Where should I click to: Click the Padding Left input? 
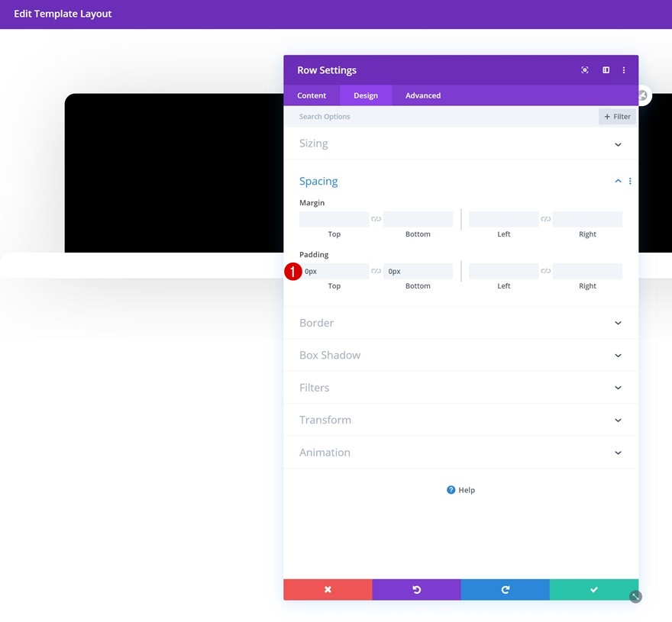503,271
